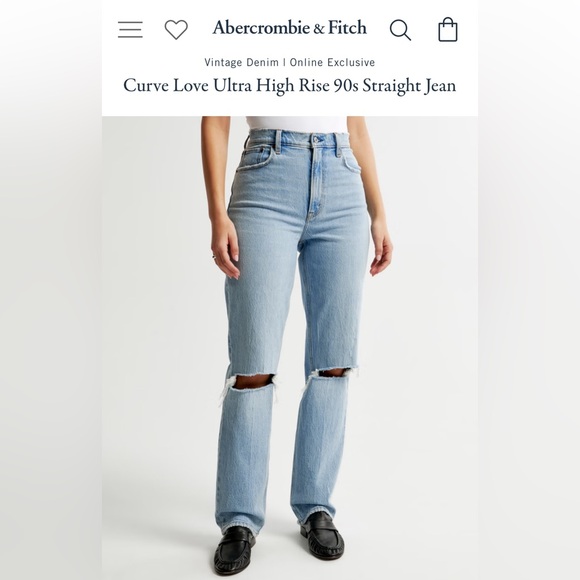
Task: Tap the Online Exclusive label
Action: pyautogui.click(x=332, y=62)
